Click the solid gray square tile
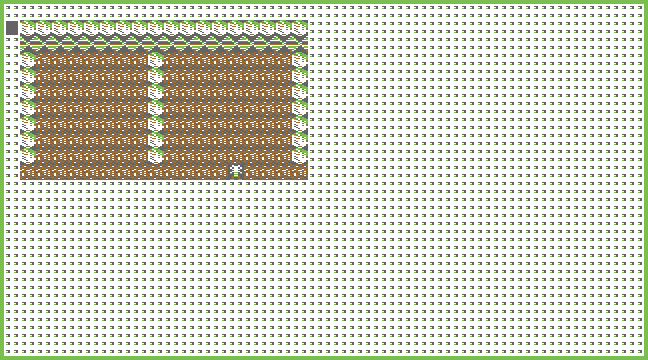Image resolution: width=648 pixels, height=360 pixels. click(x=12, y=28)
